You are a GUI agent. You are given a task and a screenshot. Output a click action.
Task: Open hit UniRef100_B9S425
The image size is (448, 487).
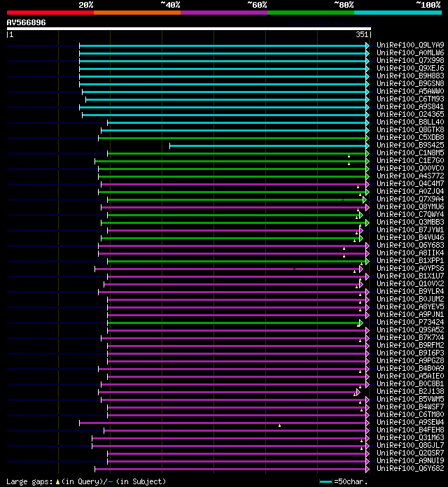(410, 145)
